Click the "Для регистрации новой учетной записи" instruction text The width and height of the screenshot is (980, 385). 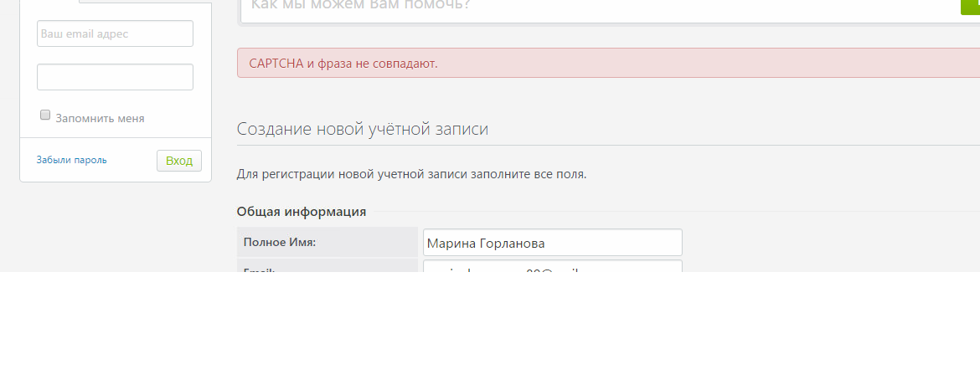coord(411,174)
